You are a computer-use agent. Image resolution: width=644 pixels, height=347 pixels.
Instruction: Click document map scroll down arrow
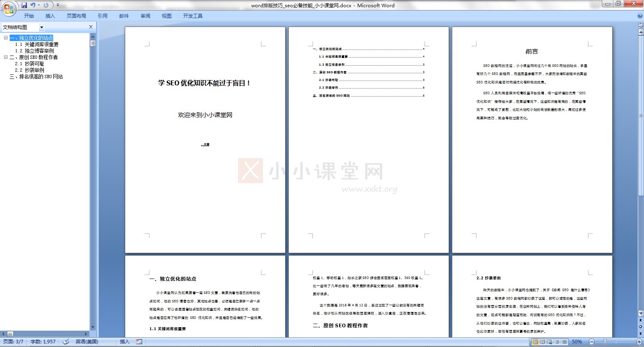(93, 327)
